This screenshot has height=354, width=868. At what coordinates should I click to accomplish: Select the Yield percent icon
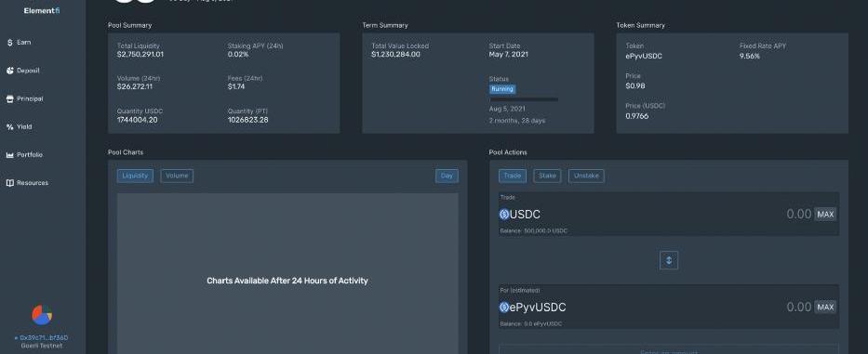coord(10,126)
